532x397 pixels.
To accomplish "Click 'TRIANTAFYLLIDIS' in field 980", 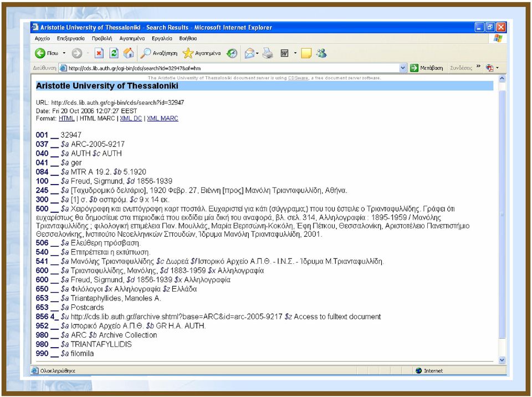I will 101,344.
